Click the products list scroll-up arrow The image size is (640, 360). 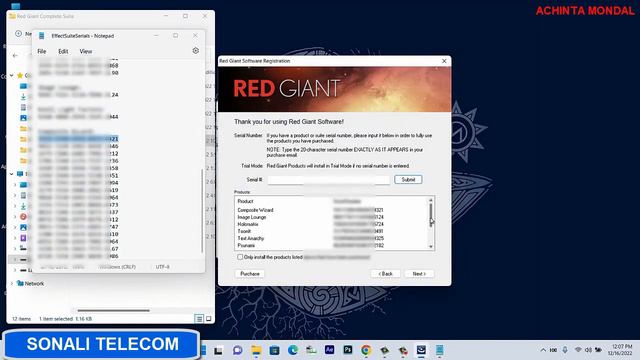pos(431,200)
